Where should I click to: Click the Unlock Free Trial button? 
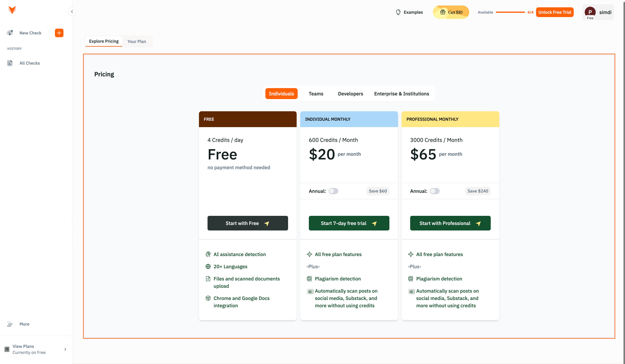[555, 12]
